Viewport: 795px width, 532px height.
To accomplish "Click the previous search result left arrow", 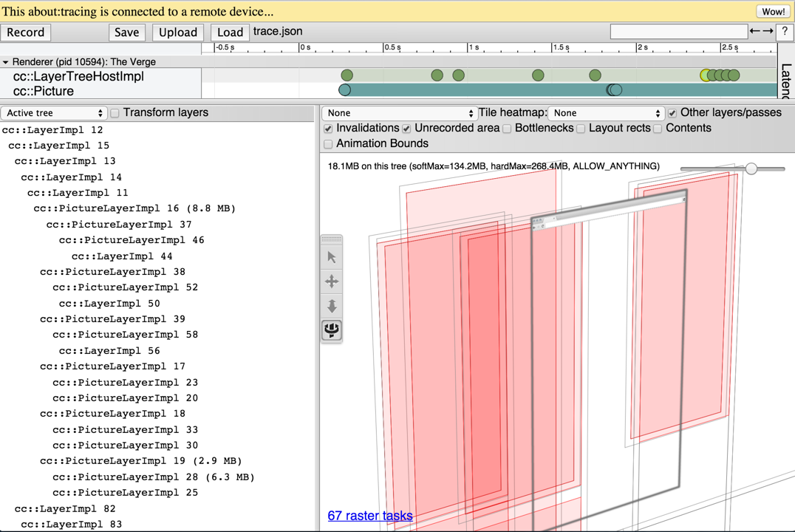I will click(754, 32).
